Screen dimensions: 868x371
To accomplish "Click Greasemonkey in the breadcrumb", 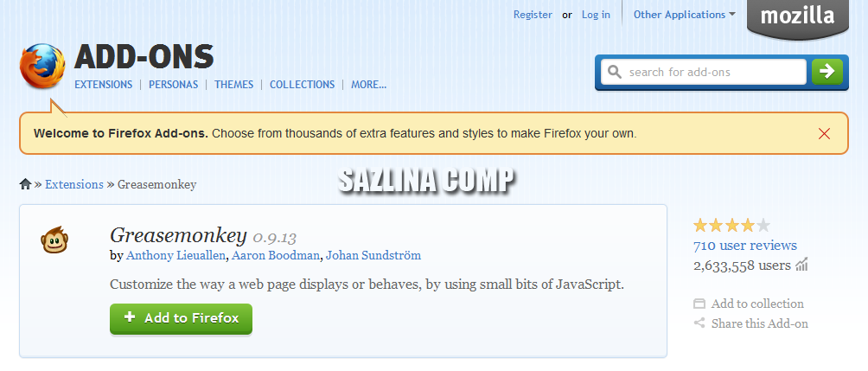I will tap(156, 184).
